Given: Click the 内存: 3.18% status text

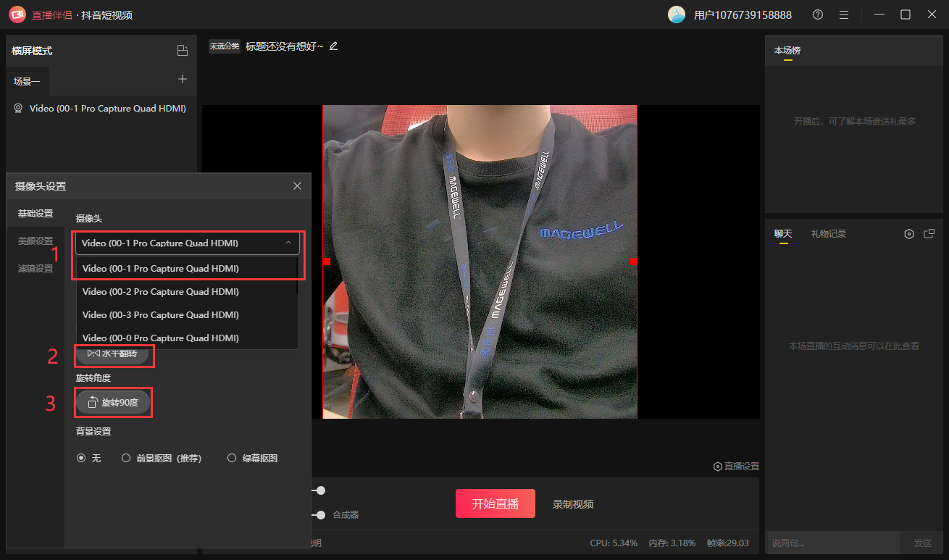Looking at the screenshot, I should point(672,543).
